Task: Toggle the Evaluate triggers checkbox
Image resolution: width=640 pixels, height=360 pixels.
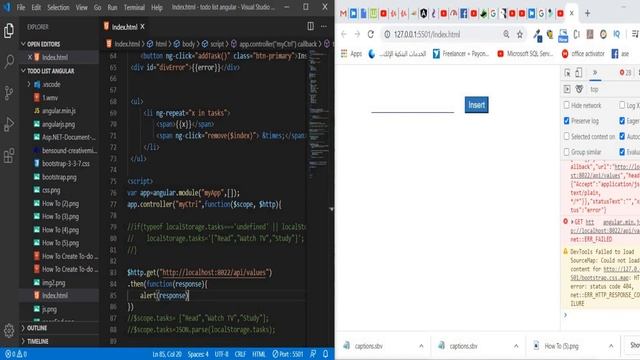Action: (x=622, y=152)
